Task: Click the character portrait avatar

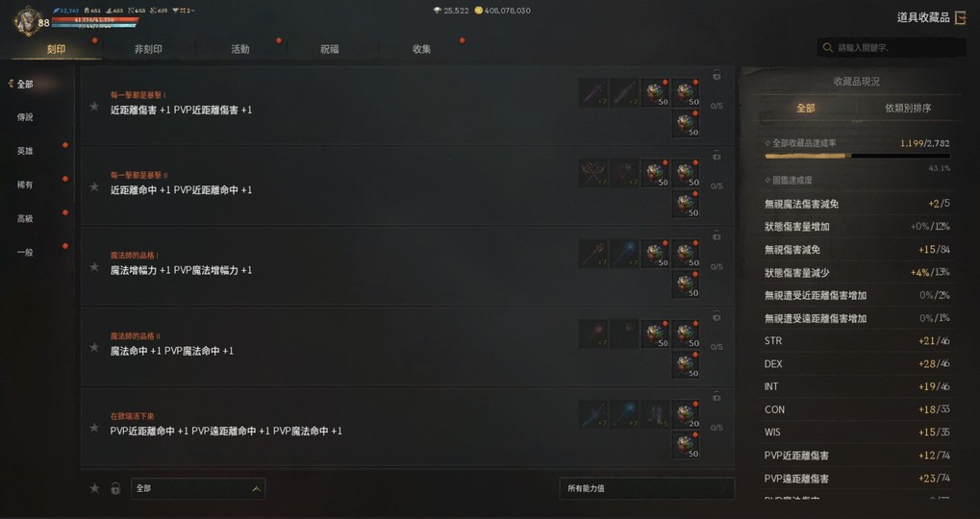Action: coord(26,20)
